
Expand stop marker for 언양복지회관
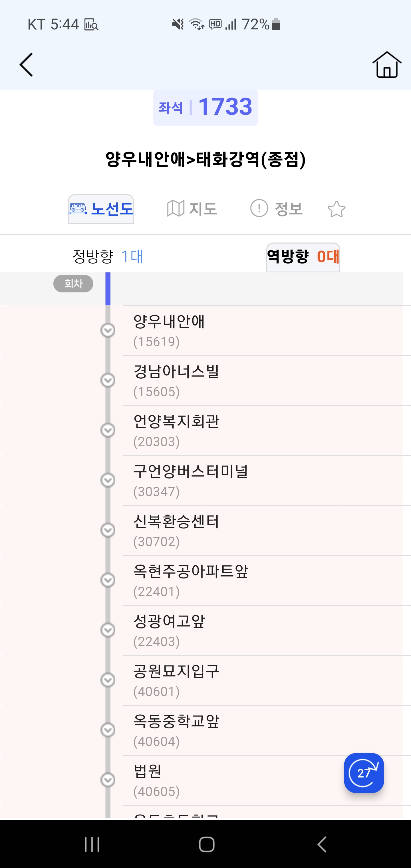pyautogui.click(x=108, y=430)
